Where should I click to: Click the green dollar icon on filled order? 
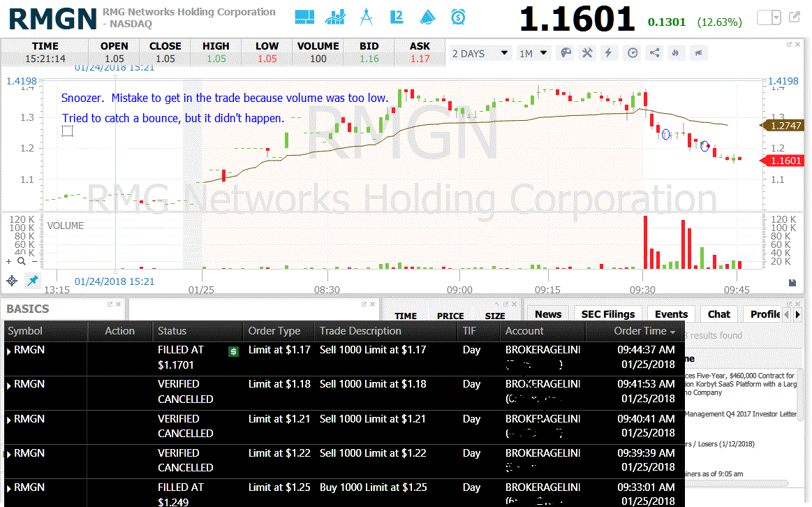point(234,352)
